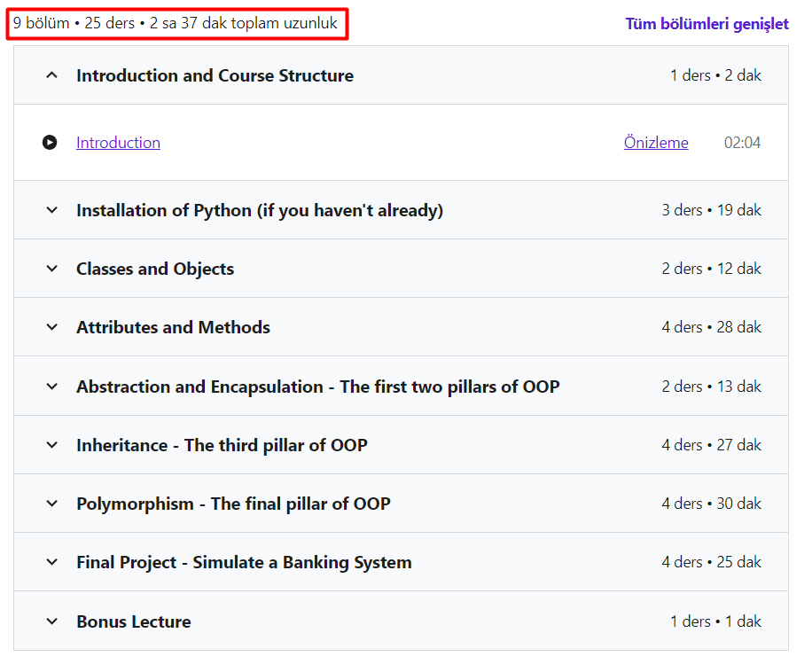This screenshot has width=812, height=672.
Task: Click the '9 bölüm • 25 ders' course summary
Action: click(x=176, y=24)
